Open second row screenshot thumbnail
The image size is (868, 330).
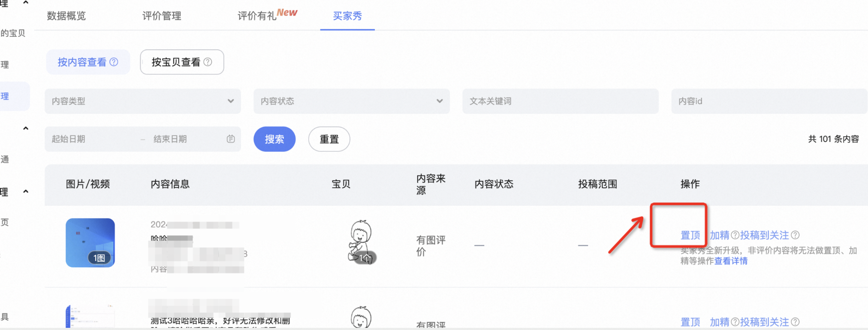[90, 316]
